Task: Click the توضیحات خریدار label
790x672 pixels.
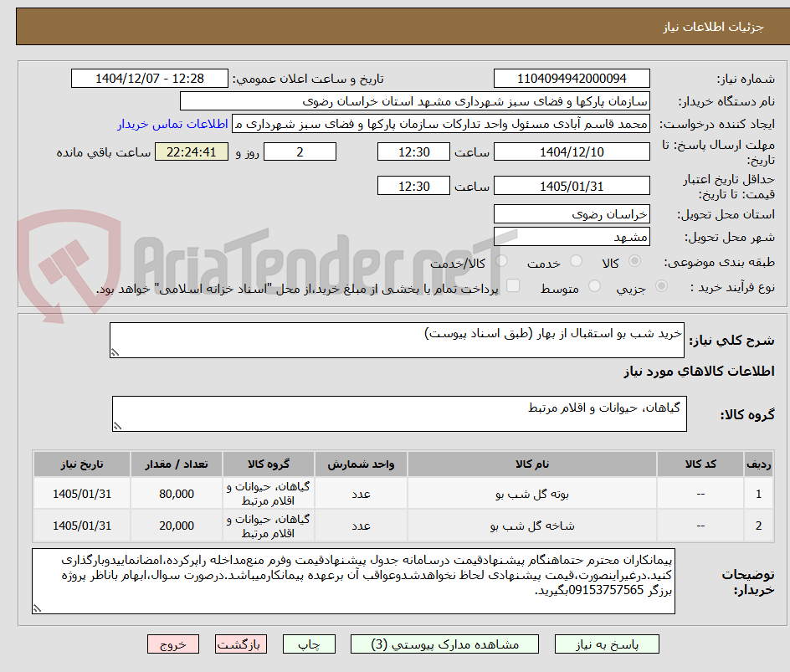Action: click(x=747, y=582)
